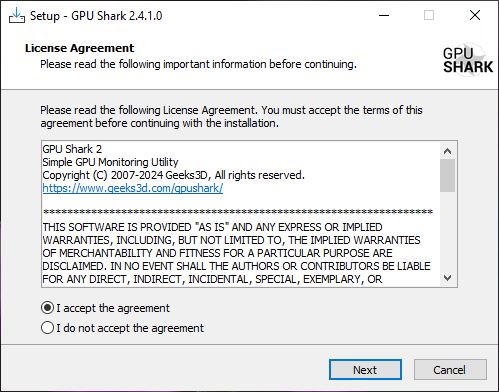Click the license scrollbar down arrow

tap(447, 277)
